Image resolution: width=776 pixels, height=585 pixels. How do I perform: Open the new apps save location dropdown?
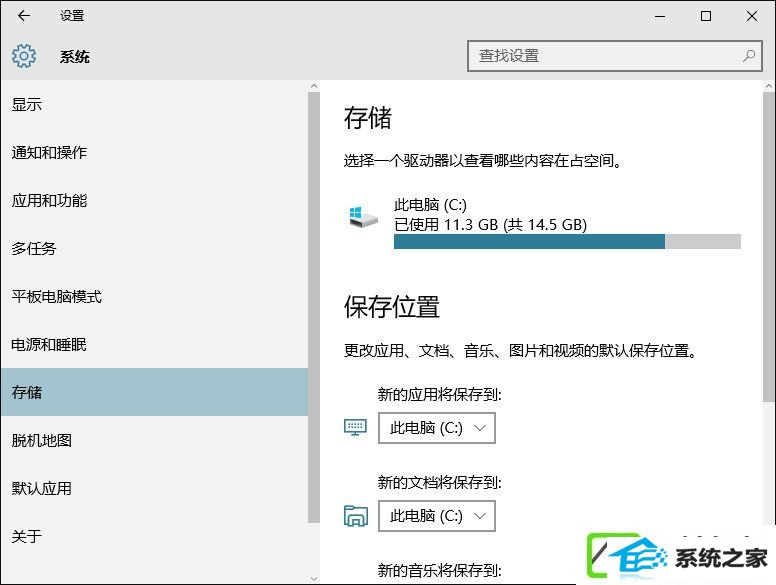pos(436,428)
